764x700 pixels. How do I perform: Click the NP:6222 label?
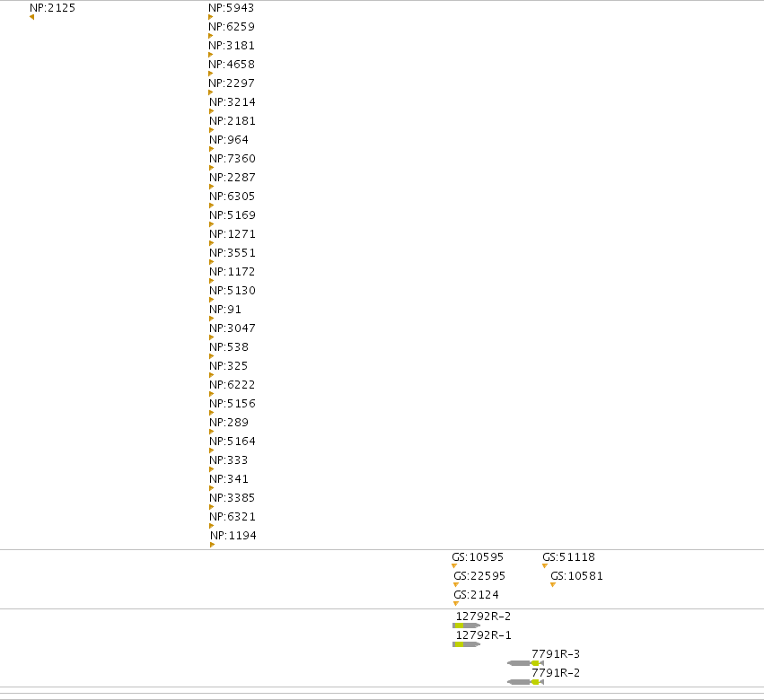pyautogui.click(x=233, y=385)
